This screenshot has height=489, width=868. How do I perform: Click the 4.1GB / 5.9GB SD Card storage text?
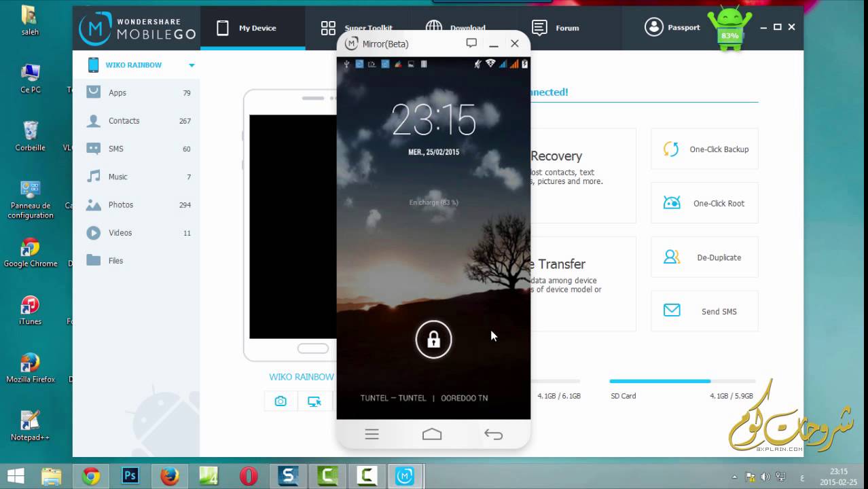731,396
